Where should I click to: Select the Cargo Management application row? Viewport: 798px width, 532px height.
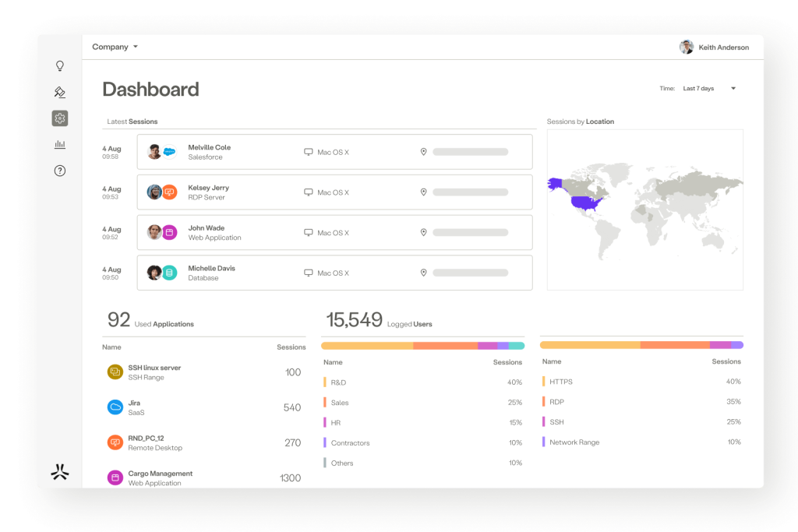click(203, 477)
